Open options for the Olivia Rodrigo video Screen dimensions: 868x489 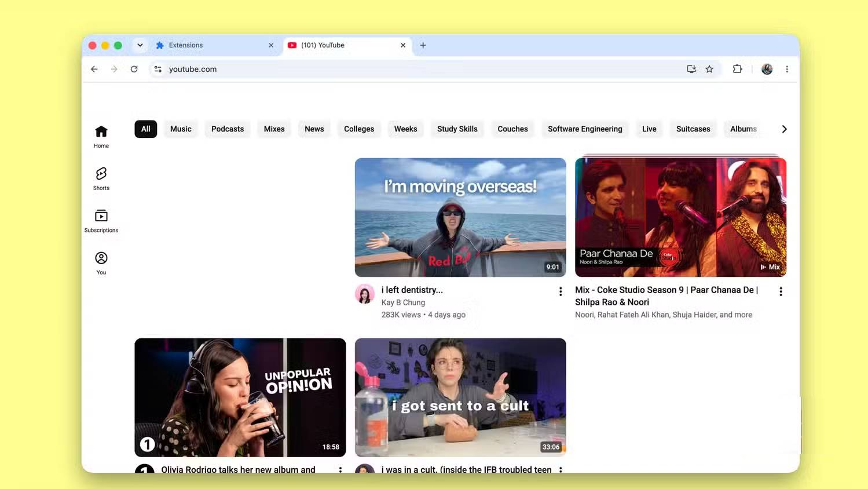pos(340,469)
